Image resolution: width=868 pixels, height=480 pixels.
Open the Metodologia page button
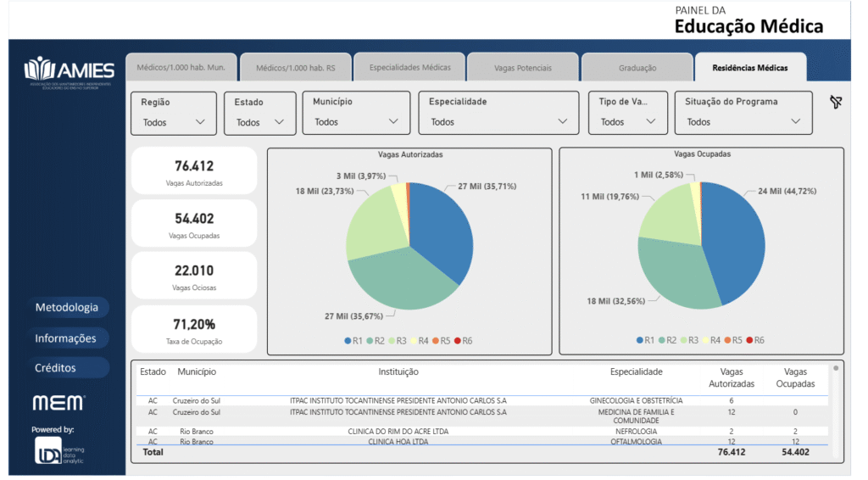67,308
